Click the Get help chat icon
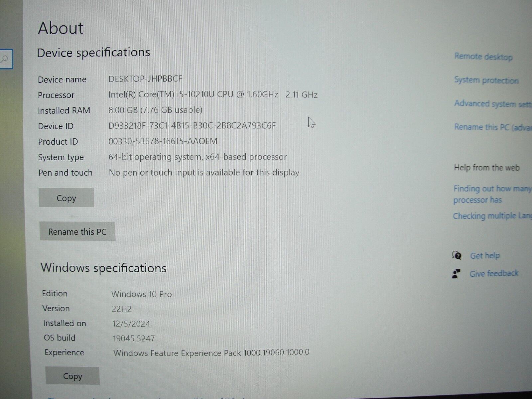532x399 pixels. [457, 255]
